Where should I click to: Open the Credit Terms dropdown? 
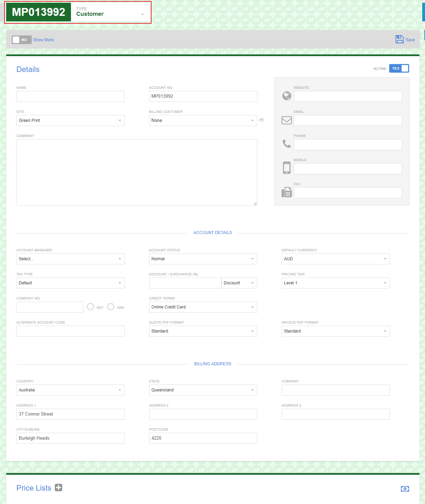[x=203, y=307]
